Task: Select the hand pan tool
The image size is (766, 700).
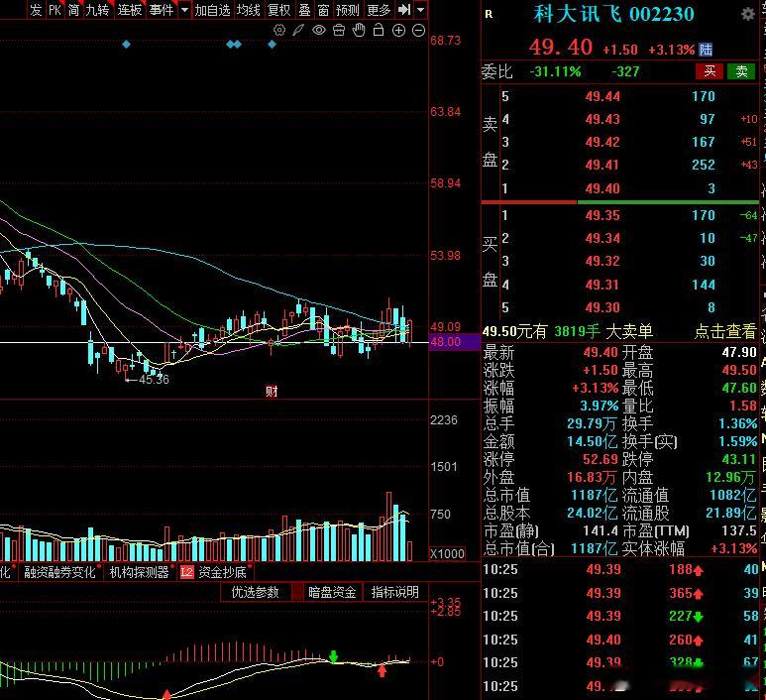Action: (359, 30)
